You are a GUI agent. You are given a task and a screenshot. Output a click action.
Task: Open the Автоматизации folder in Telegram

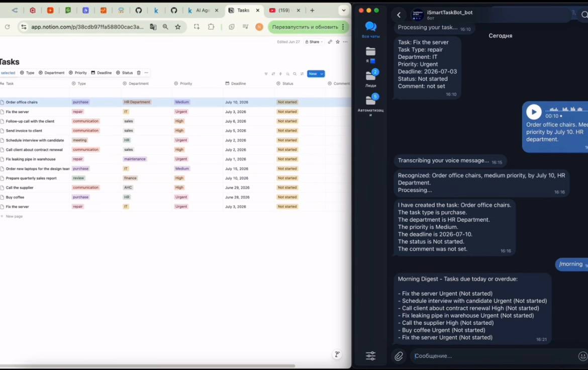coord(370,105)
